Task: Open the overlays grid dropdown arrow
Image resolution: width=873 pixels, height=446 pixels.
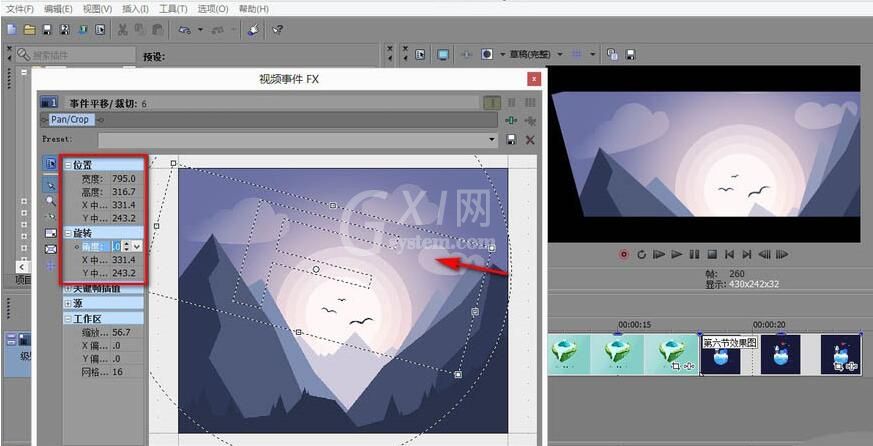Action: point(593,55)
